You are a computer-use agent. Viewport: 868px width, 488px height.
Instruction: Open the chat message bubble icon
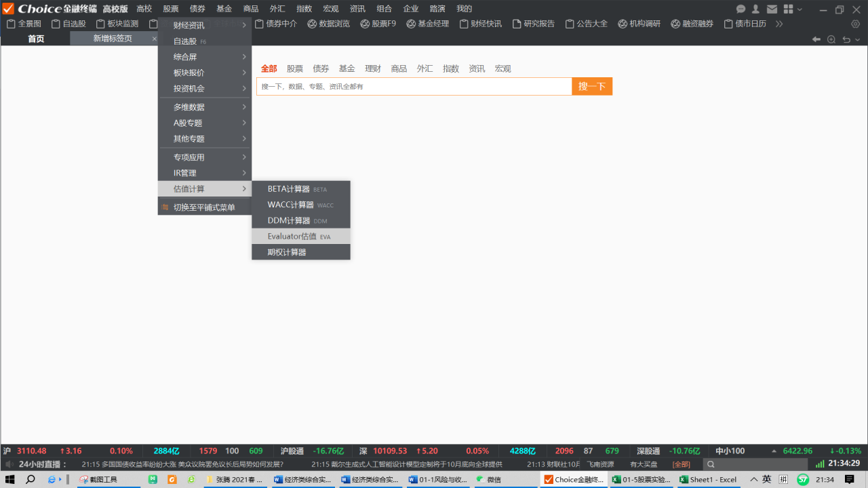741,9
